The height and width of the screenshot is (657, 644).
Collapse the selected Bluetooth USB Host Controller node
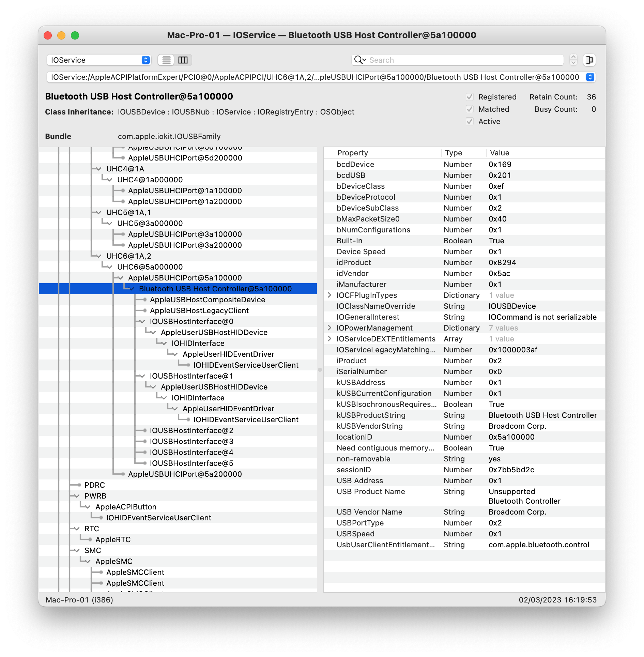click(x=131, y=289)
